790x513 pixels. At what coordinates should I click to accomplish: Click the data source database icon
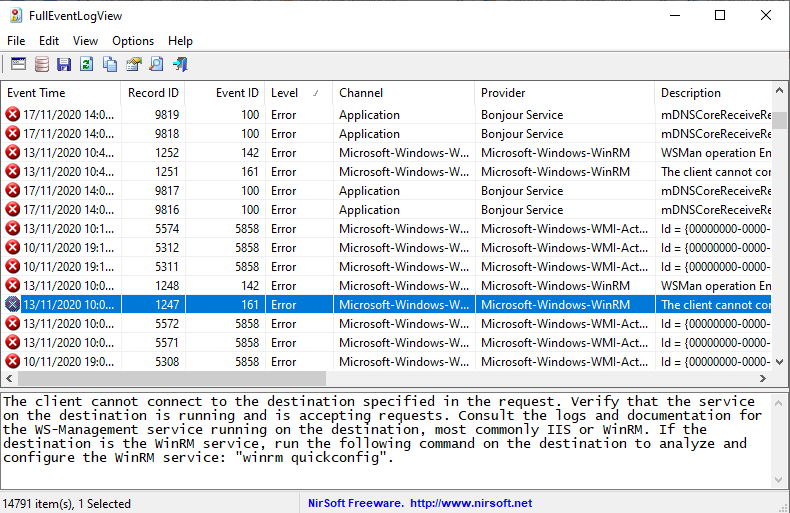(41, 65)
